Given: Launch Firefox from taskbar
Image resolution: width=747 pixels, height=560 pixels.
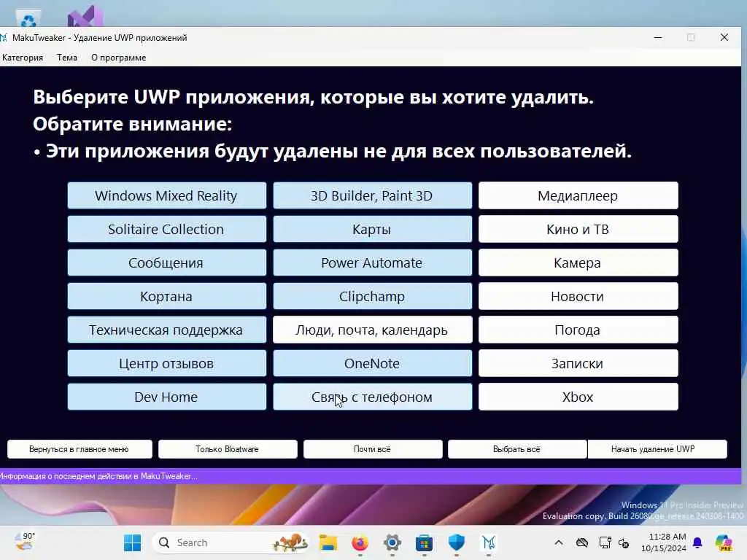Looking at the screenshot, I should pyautogui.click(x=360, y=542).
